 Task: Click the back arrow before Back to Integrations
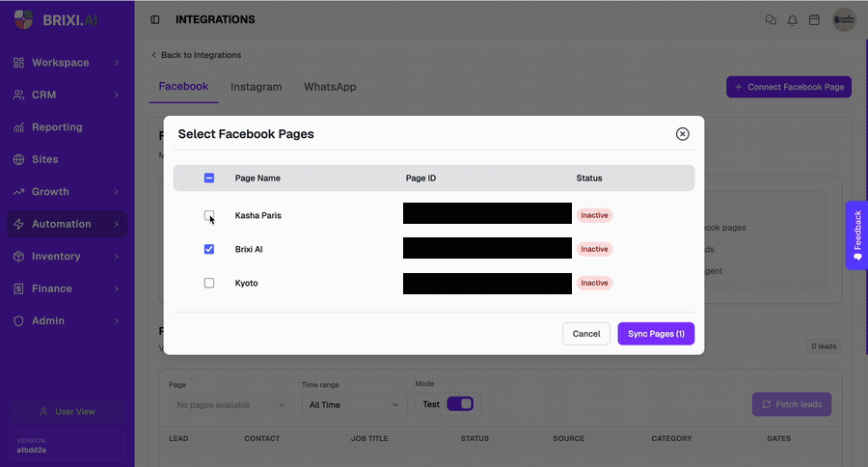click(154, 55)
